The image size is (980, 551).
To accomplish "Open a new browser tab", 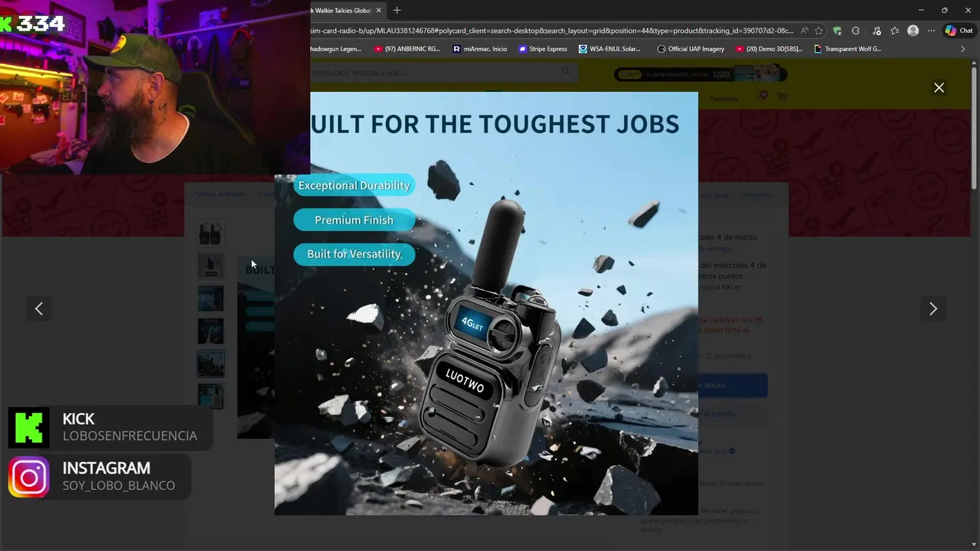I will point(397,11).
